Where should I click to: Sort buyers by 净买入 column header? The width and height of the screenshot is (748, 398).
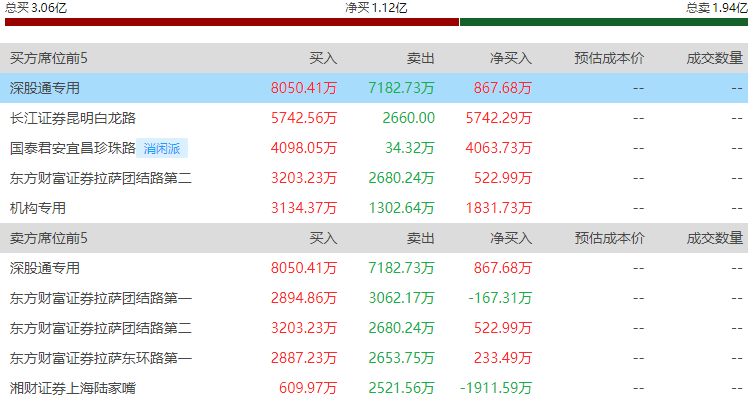[511, 58]
